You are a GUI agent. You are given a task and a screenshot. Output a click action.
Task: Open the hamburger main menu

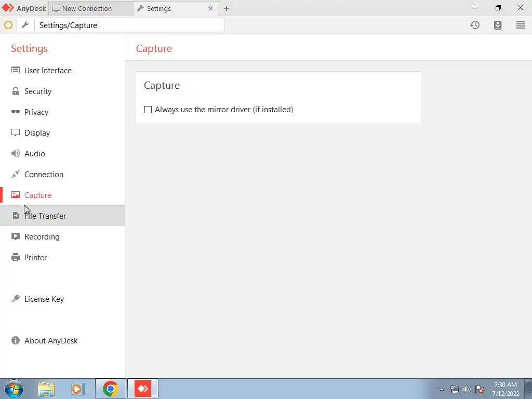pyautogui.click(x=521, y=25)
